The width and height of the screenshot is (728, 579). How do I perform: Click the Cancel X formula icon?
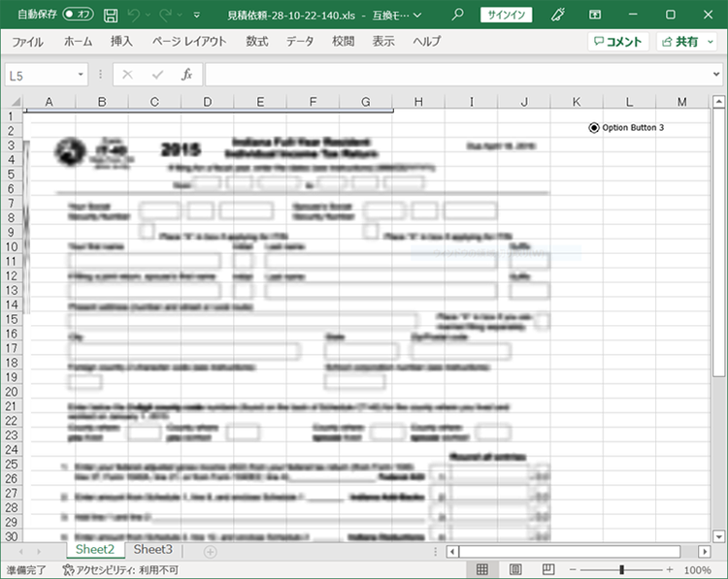point(128,75)
